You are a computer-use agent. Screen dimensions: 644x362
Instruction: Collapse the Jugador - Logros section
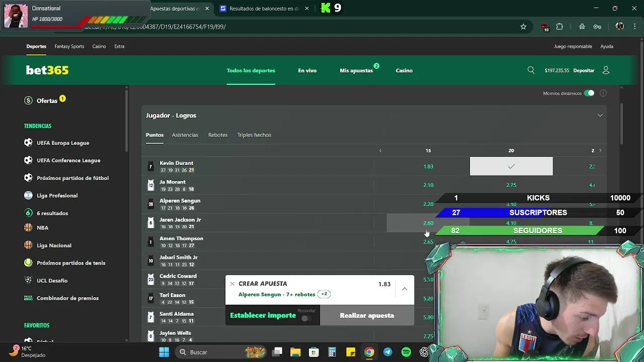pyautogui.click(x=600, y=115)
